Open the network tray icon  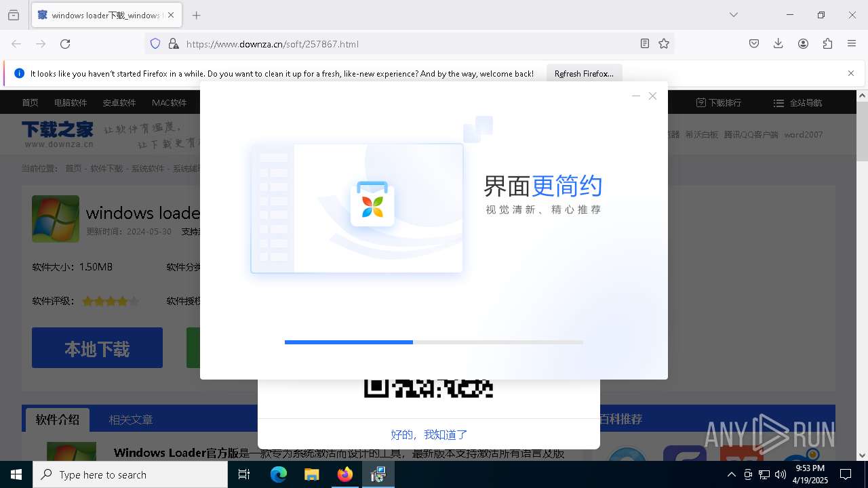coord(764,474)
